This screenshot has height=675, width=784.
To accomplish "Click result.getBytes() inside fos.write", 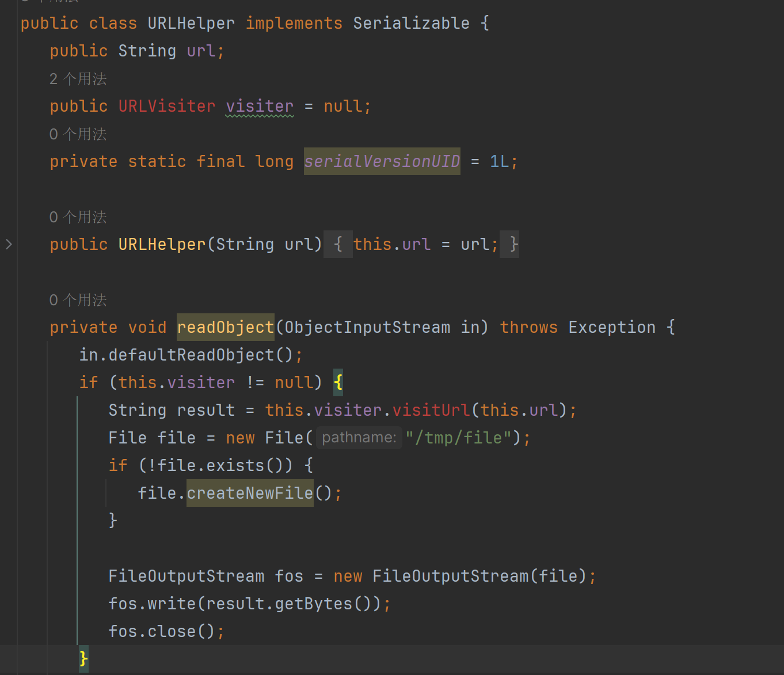I will [288, 604].
